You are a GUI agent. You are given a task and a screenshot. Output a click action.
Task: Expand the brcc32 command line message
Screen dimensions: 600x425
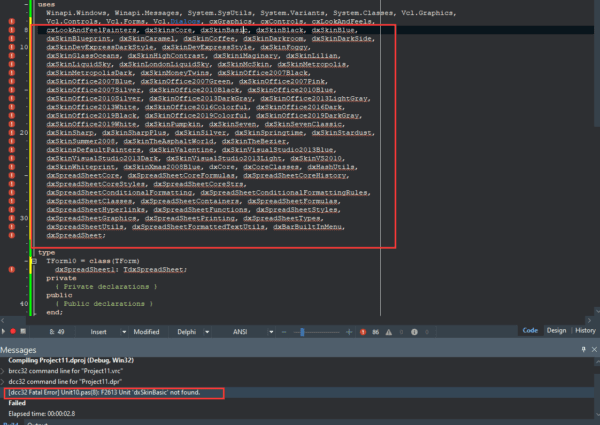coord(3,371)
